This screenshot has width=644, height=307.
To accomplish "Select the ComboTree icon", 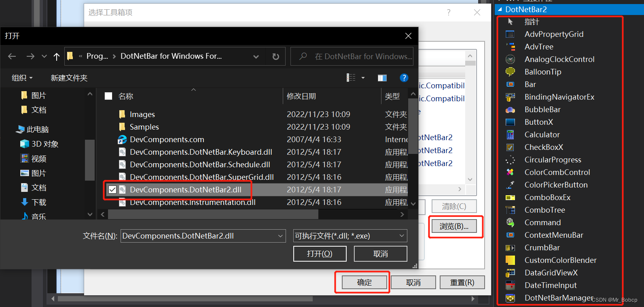I will coord(510,210).
